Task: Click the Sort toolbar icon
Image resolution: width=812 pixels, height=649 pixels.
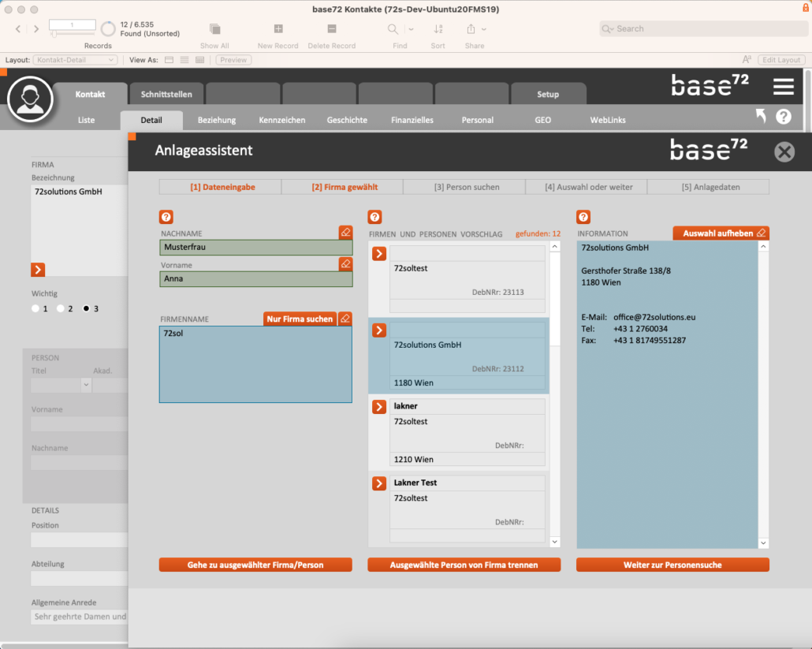Action: (x=438, y=29)
